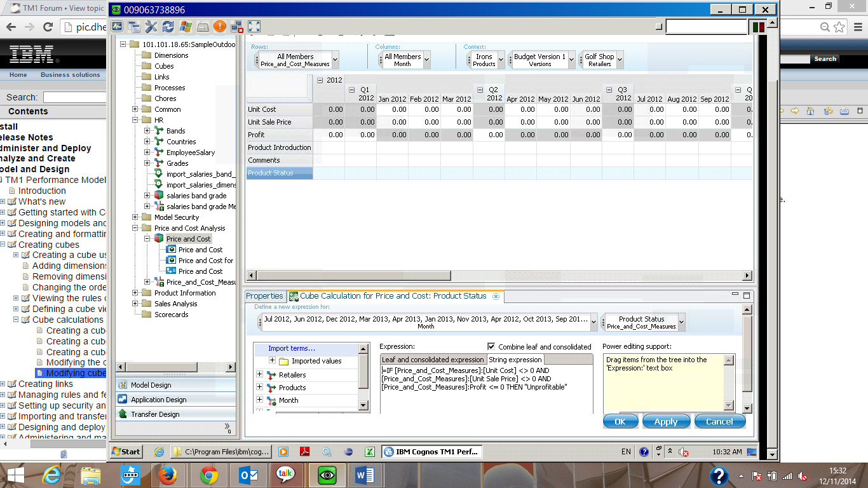Click the disconnect monitors icon with red X
This screenshot has height=488, width=868.
pos(237,27)
